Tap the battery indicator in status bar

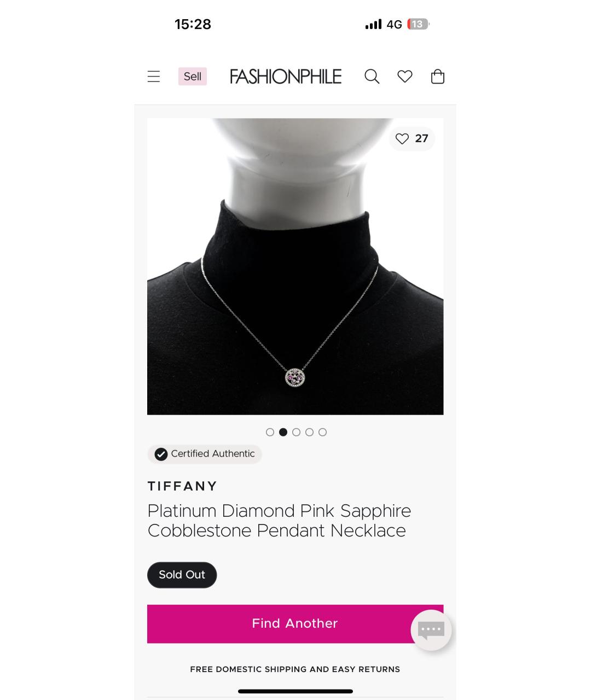point(418,24)
